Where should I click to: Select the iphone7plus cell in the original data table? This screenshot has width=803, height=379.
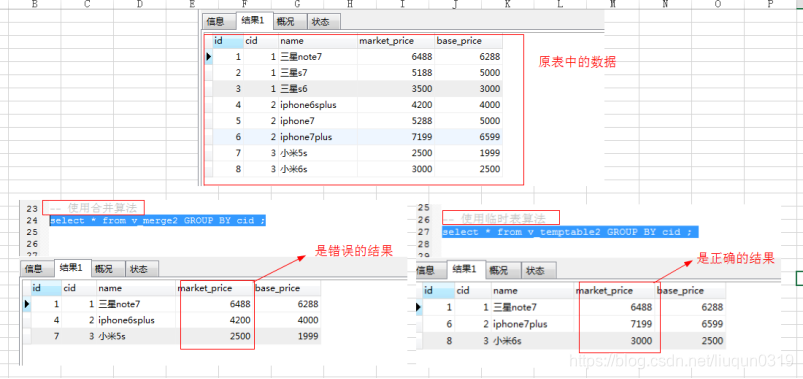click(318, 137)
